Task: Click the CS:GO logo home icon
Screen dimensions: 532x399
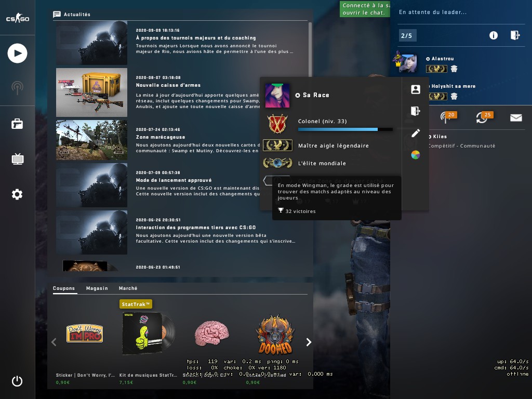Action: (x=18, y=18)
